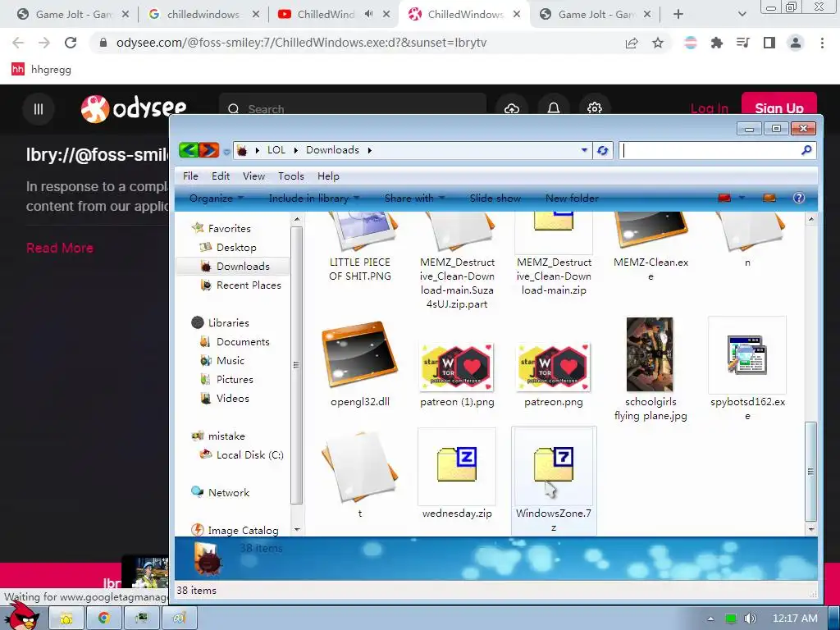Select the patreon (1).png image

click(457, 374)
